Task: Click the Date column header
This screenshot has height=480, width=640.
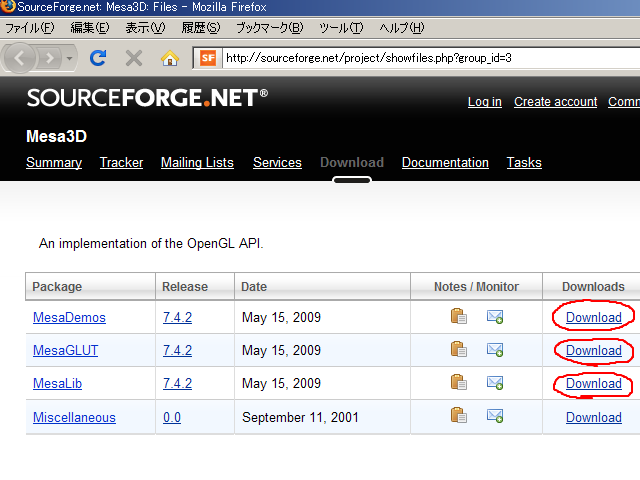Action: [322, 287]
